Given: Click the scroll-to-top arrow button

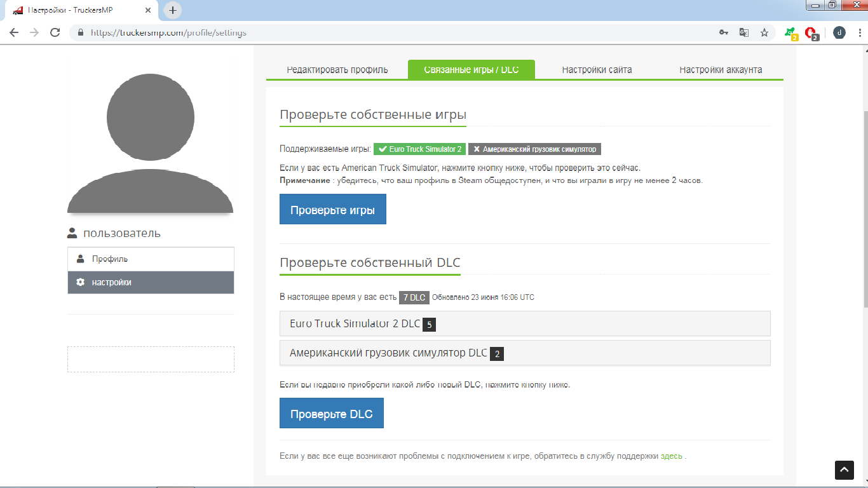Looking at the screenshot, I should 844,470.
